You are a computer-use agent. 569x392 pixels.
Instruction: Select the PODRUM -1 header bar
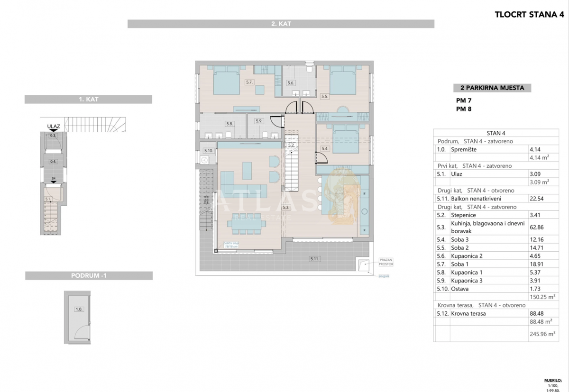point(89,276)
